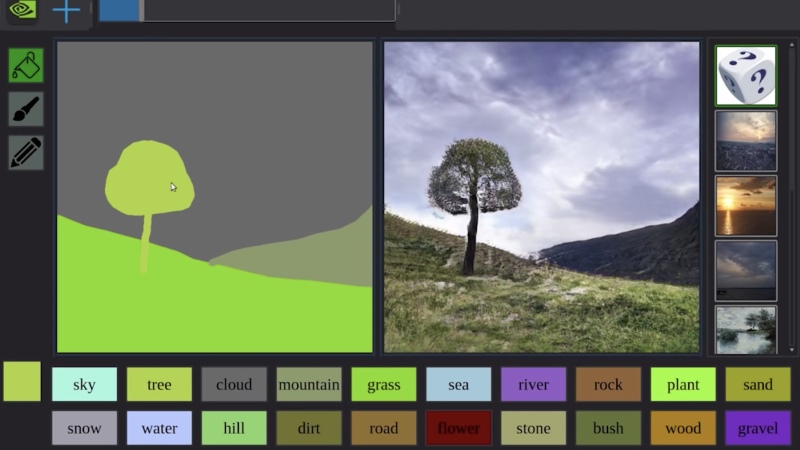Pick the hill label color
This screenshot has height=450, width=800.
(x=234, y=428)
